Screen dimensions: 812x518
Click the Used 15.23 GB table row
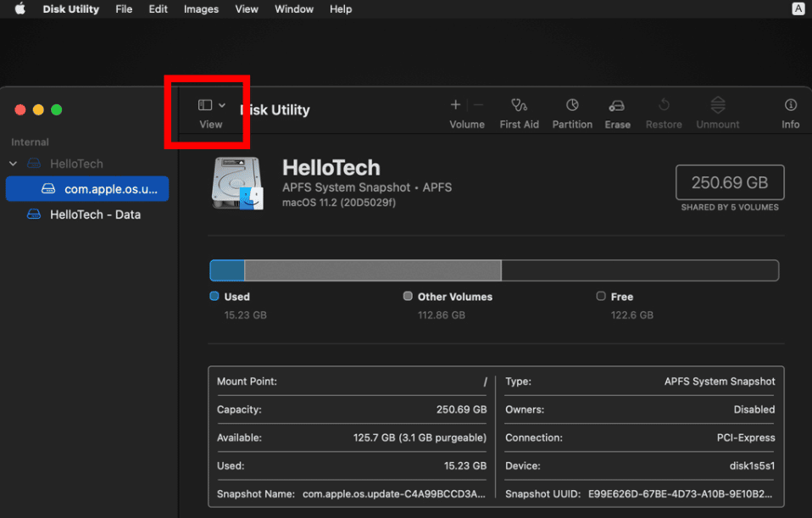pos(352,465)
